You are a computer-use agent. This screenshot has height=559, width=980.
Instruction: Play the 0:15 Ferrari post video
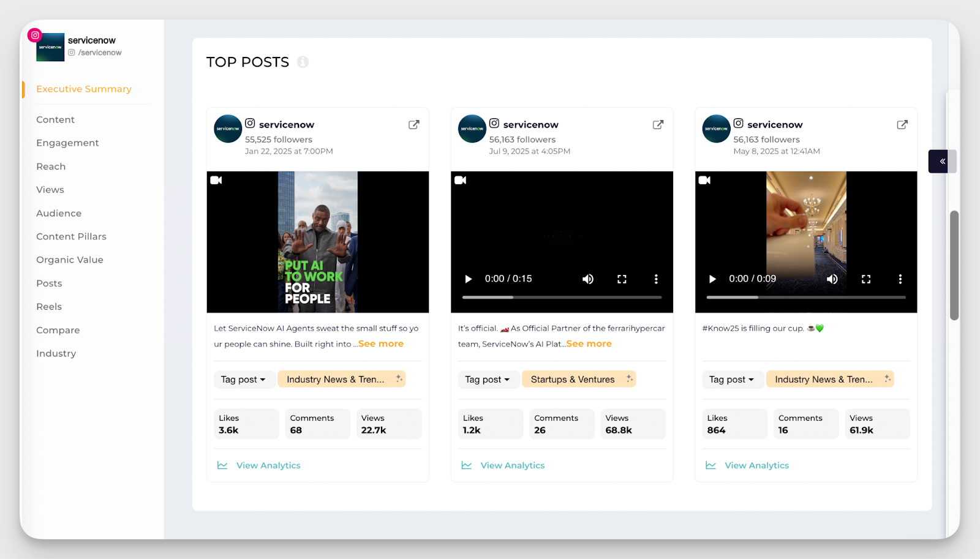click(469, 279)
